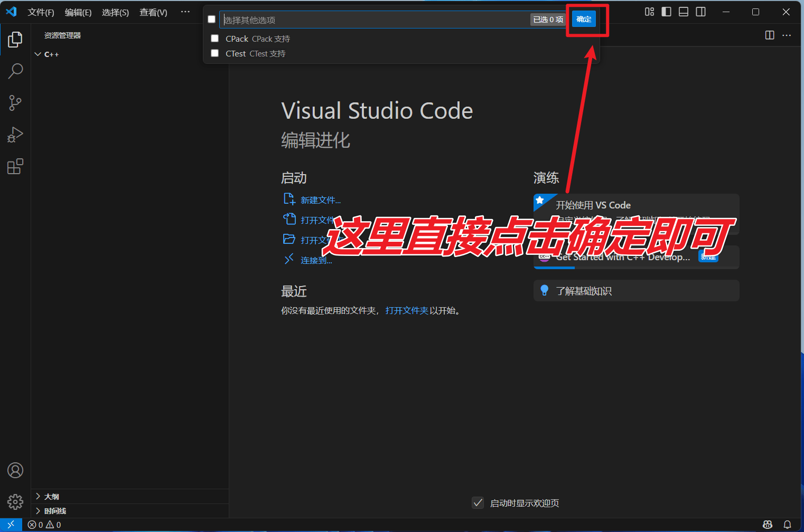The image size is (804, 532).
Task: Open the 查看(V) menu
Action: click(x=153, y=12)
